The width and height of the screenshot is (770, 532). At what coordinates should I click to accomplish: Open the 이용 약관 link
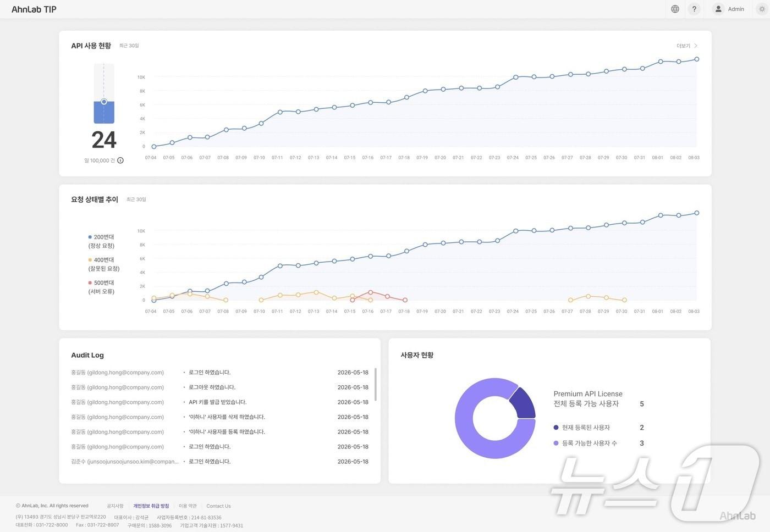pos(188,506)
